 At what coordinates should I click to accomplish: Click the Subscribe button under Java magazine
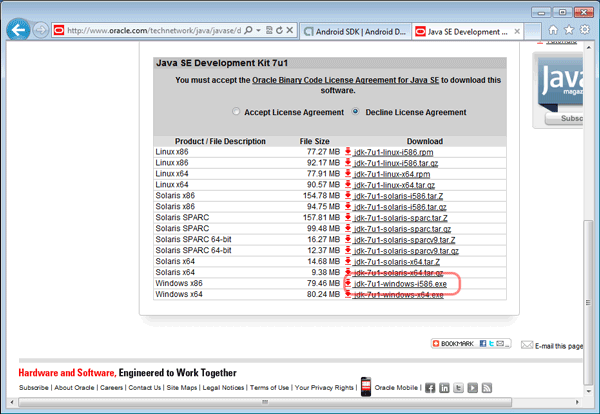click(564, 119)
